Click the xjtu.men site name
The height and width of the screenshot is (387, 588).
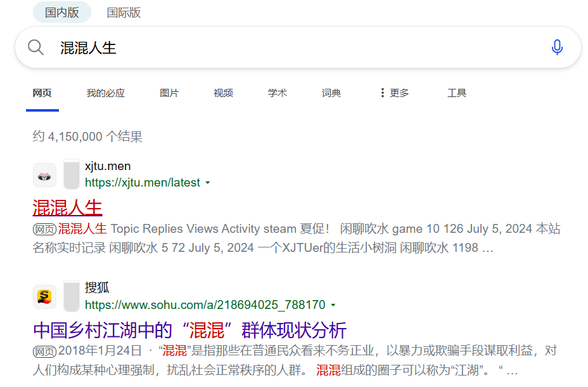coord(108,166)
